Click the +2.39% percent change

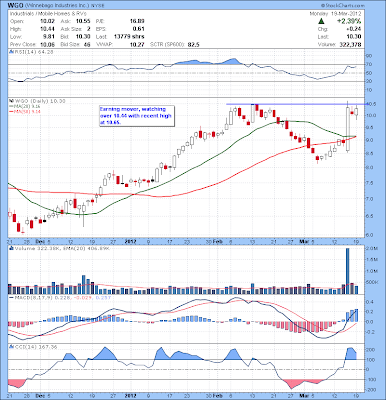coord(349,21)
